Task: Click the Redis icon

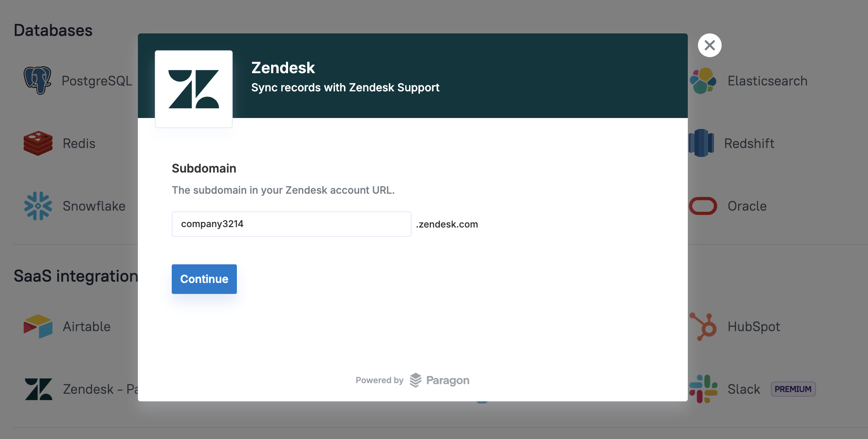Action: pyautogui.click(x=38, y=143)
